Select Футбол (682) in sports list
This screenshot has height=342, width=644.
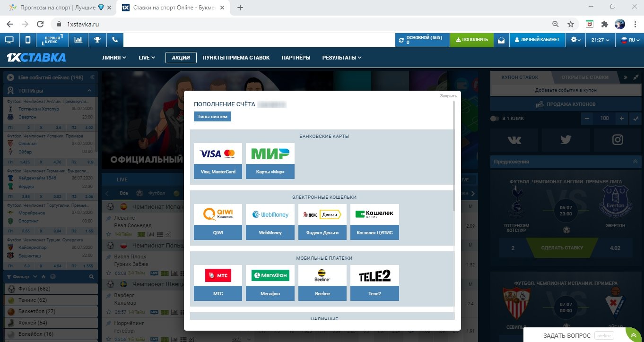tap(51, 289)
